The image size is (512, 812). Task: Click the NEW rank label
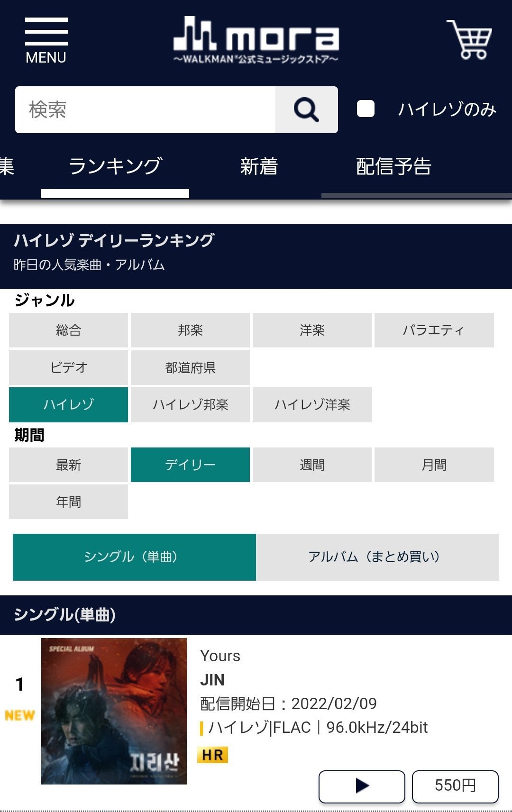[20, 715]
